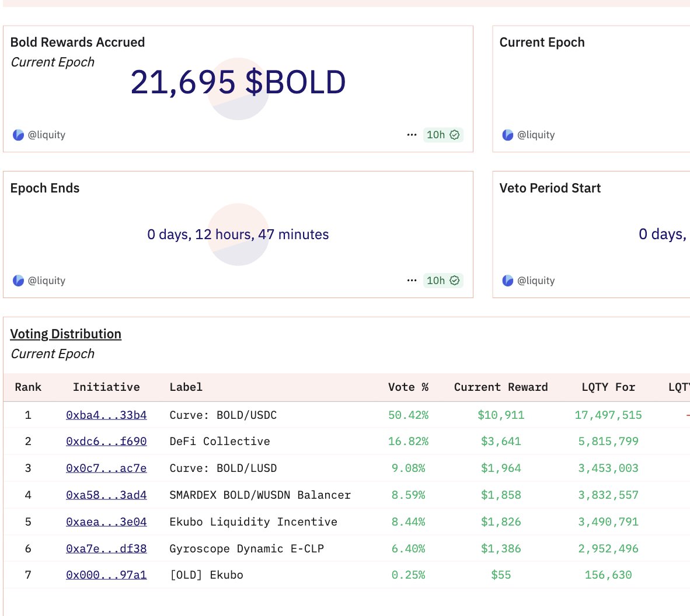Sort table by the Current Reward column header

pyautogui.click(x=501, y=387)
